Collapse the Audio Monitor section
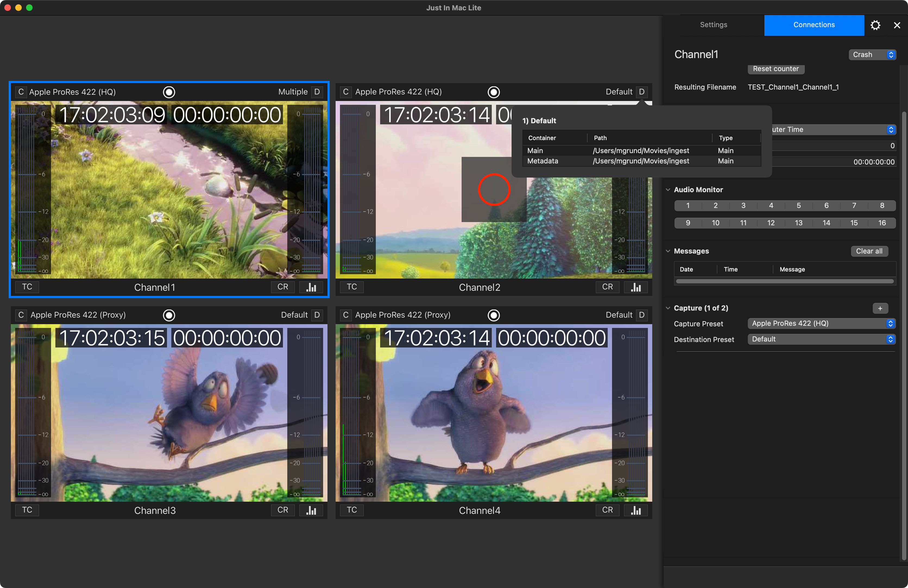The width and height of the screenshot is (908, 588). point(668,189)
